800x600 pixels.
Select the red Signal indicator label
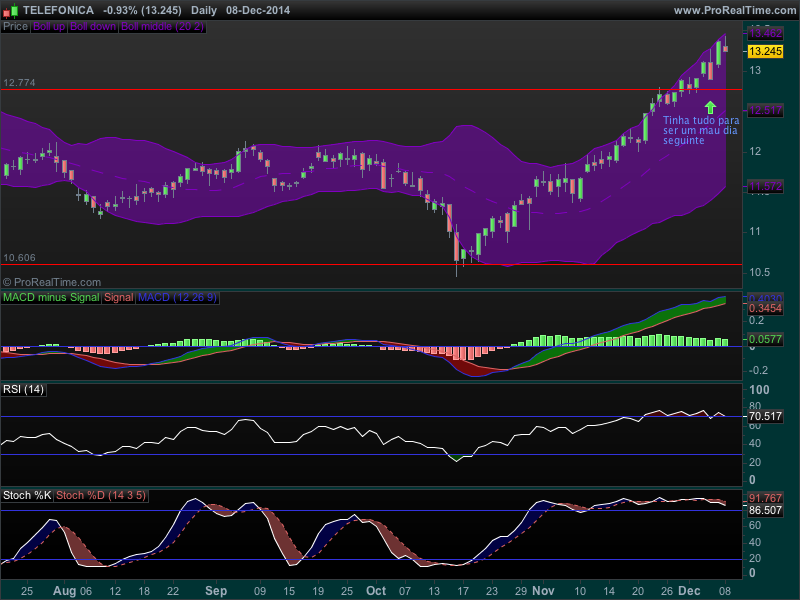pyautogui.click(x=118, y=297)
